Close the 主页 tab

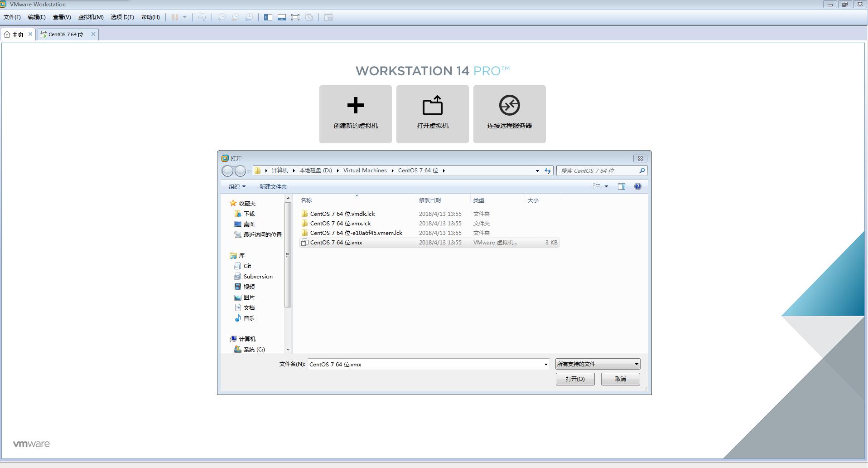(x=30, y=34)
